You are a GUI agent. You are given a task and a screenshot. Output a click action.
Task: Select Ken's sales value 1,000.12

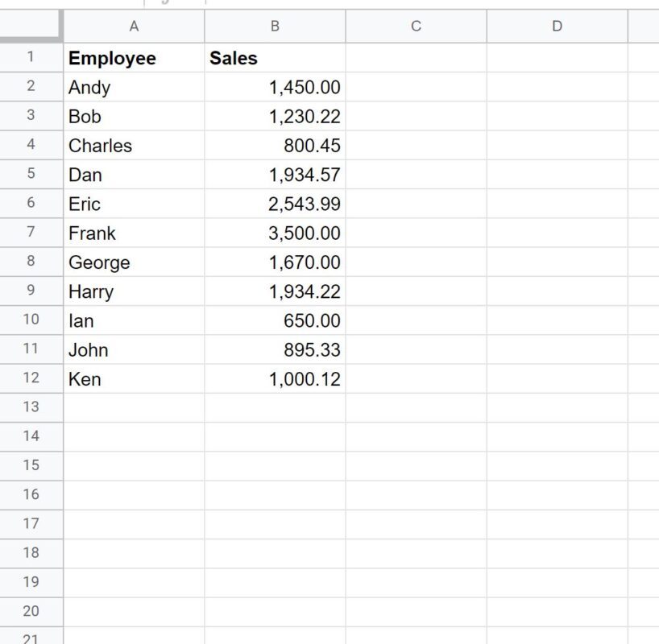click(275, 379)
